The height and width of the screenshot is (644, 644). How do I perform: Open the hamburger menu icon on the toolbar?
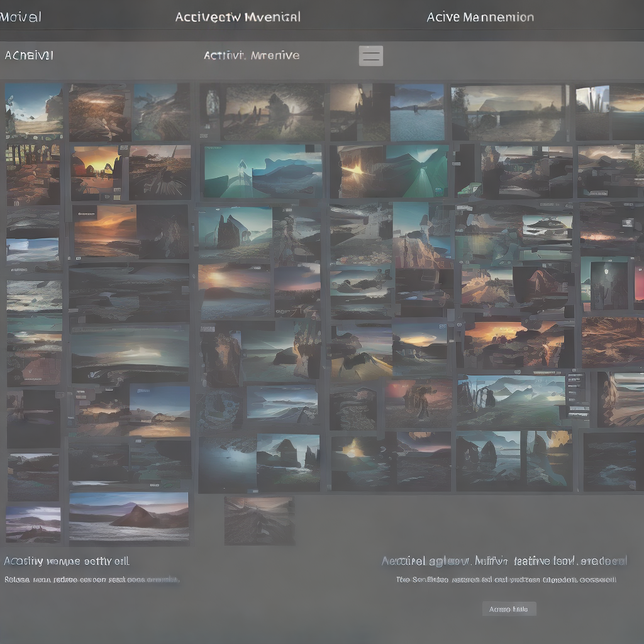click(370, 55)
